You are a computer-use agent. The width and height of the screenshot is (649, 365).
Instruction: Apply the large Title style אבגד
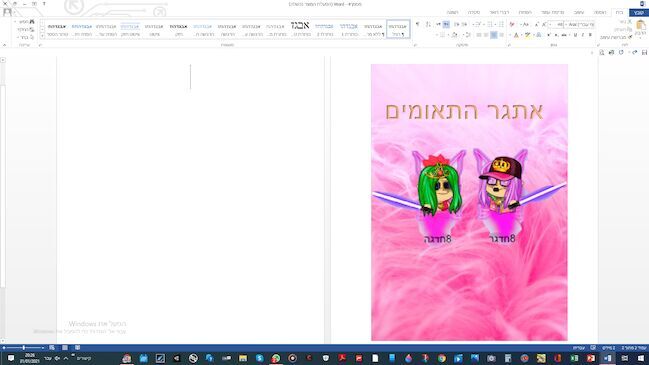pyautogui.click(x=300, y=29)
